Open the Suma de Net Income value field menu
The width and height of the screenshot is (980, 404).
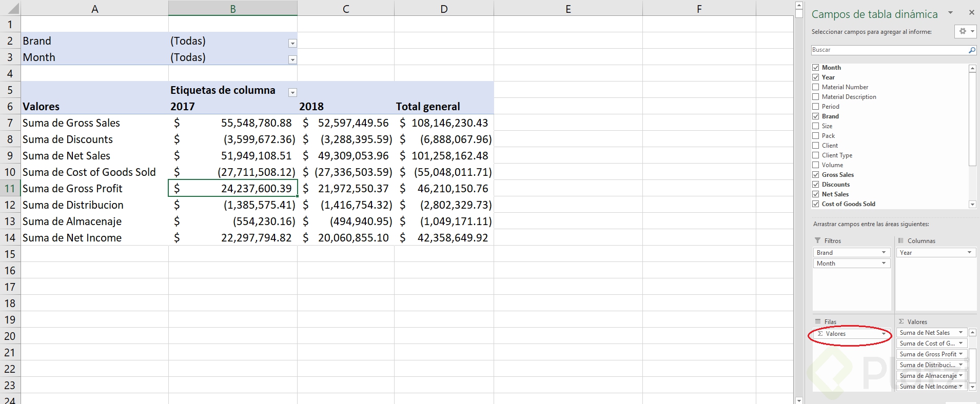(x=961, y=387)
